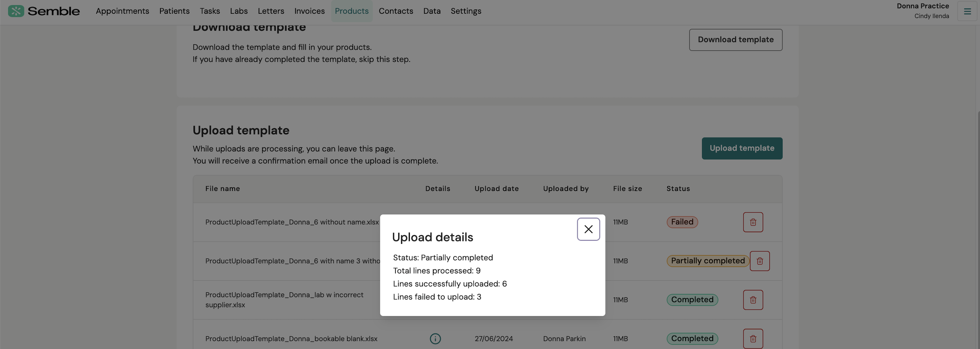Select the Products tab
This screenshot has height=349, width=980.
[352, 11]
